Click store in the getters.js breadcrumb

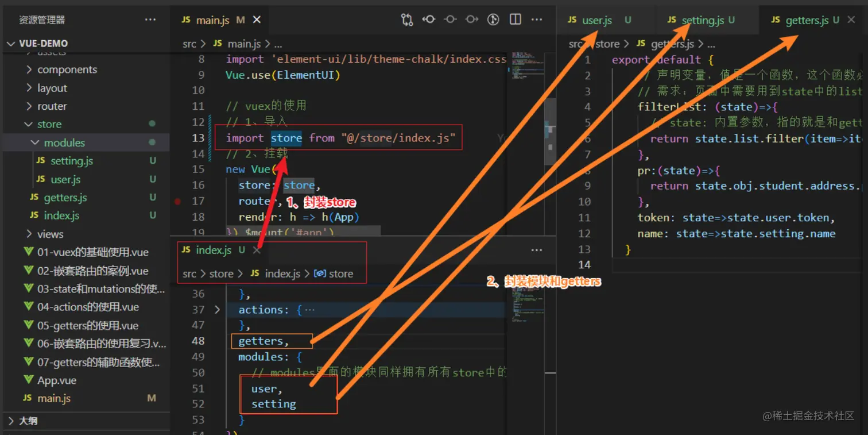pos(607,44)
